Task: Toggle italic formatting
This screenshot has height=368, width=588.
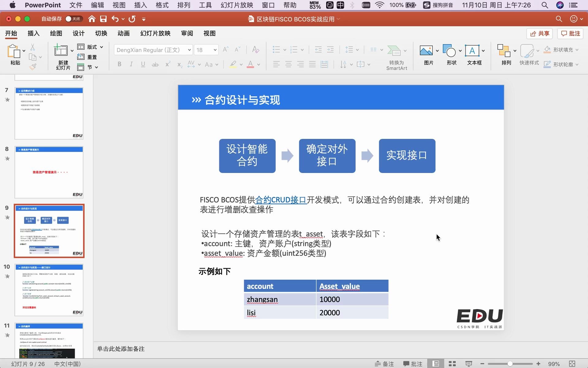Action: pos(131,64)
